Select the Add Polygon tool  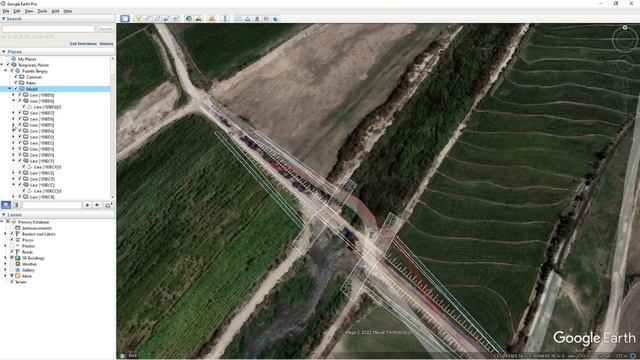click(147, 19)
